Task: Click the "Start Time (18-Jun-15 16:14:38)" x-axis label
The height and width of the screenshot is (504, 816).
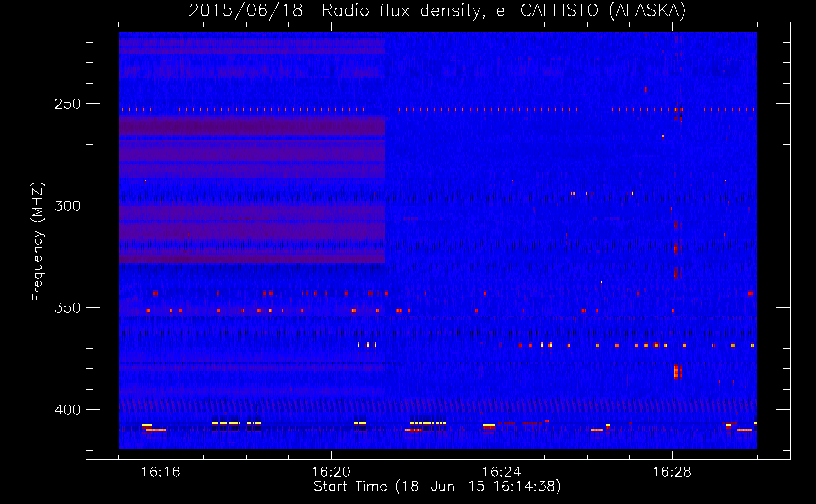Action: 437,487
